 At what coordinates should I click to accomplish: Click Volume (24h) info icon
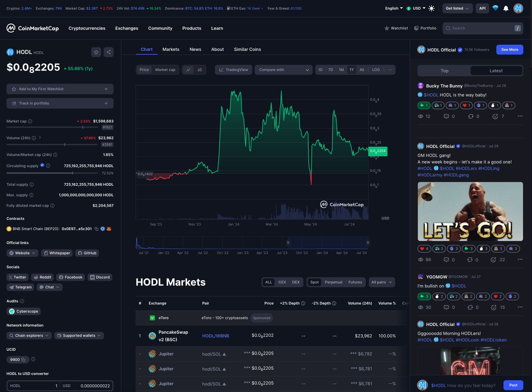pyautogui.click(x=34, y=138)
